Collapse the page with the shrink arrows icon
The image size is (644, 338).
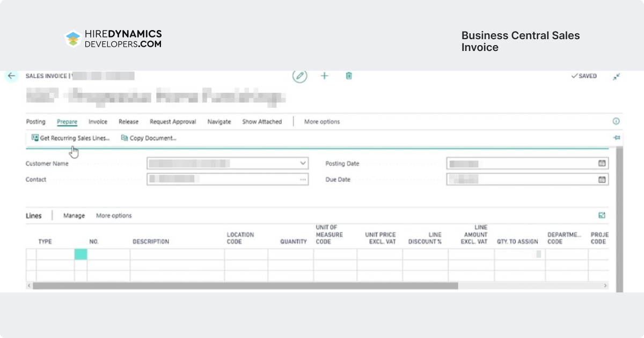(x=617, y=76)
